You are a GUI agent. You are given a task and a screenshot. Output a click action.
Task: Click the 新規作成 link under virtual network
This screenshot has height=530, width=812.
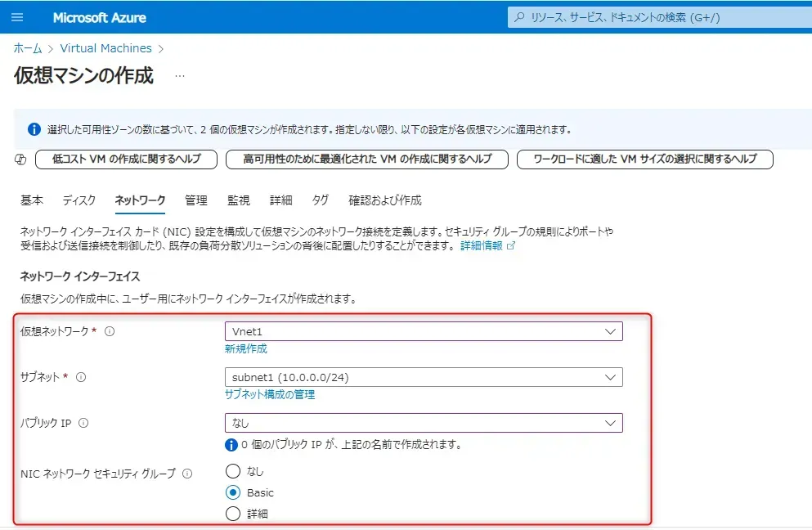point(246,348)
